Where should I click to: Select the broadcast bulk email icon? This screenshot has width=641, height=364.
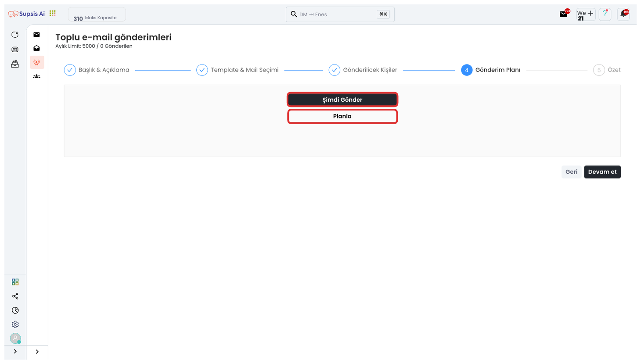[37, 62]
